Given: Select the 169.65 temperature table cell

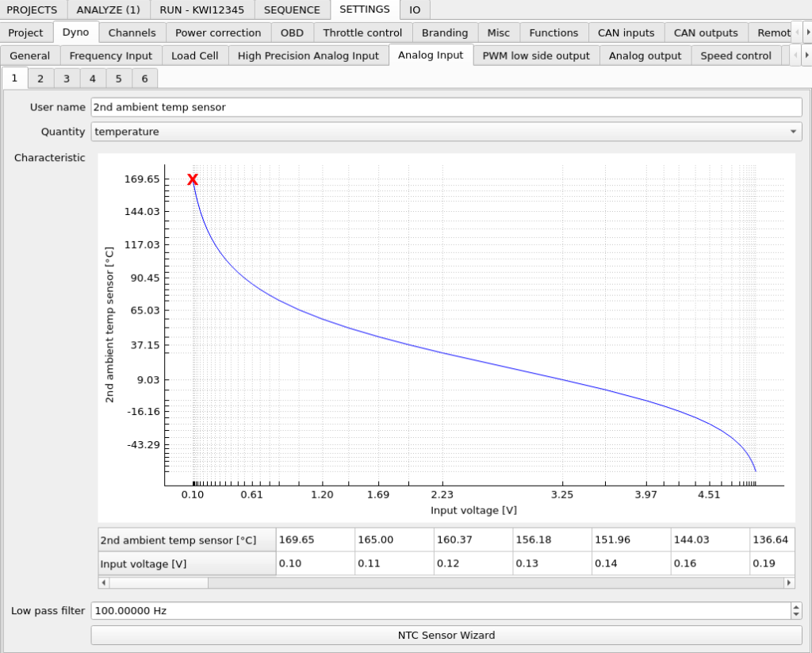Looking at the screenshot, I should pyautogui.click(x=316, y=540).
